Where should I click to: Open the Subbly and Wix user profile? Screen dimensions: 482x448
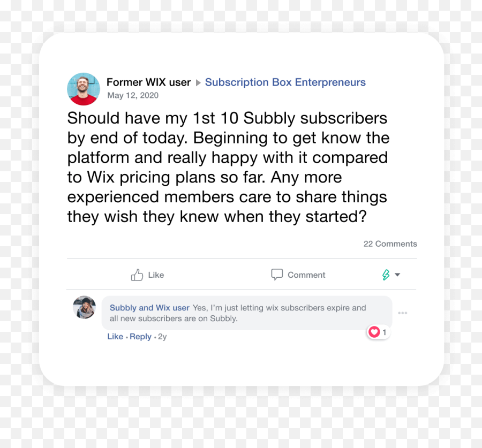point(149,308)
